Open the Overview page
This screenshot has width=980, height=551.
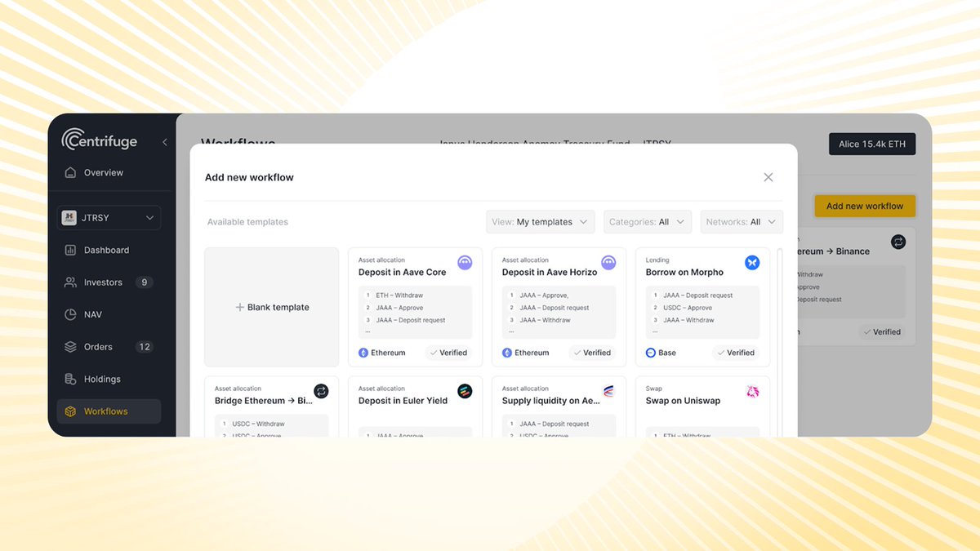point(103,173)
